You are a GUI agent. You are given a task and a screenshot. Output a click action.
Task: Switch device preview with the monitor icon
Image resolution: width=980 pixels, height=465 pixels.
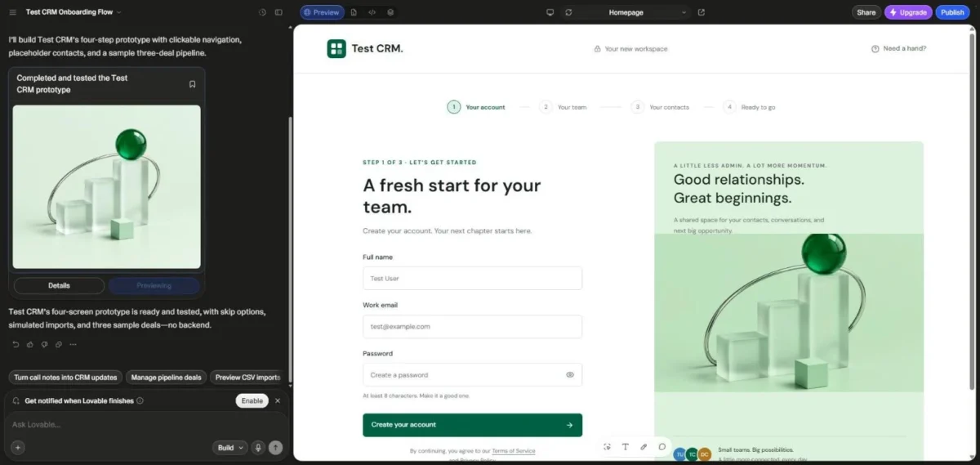pos(550,12)
